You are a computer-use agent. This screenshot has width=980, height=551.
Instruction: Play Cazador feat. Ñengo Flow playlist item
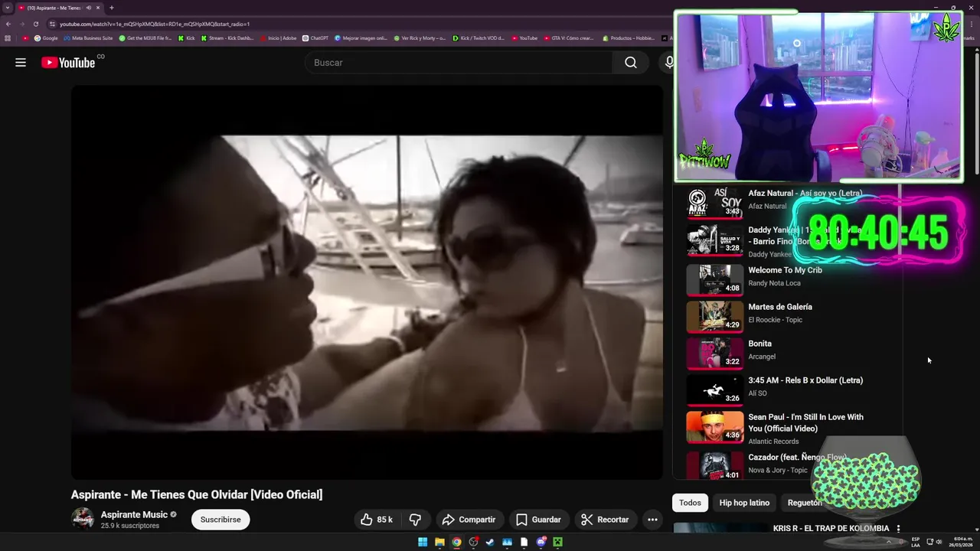tap(797, 457)
